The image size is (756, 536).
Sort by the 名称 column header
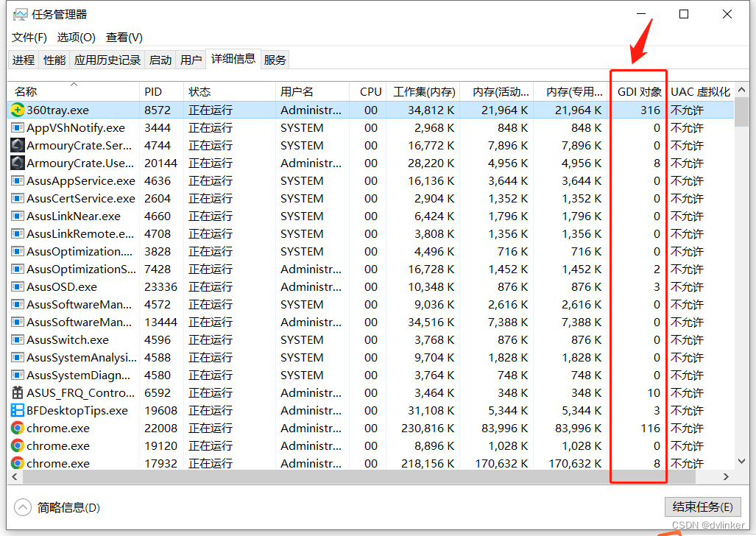[x=74, y=92]
